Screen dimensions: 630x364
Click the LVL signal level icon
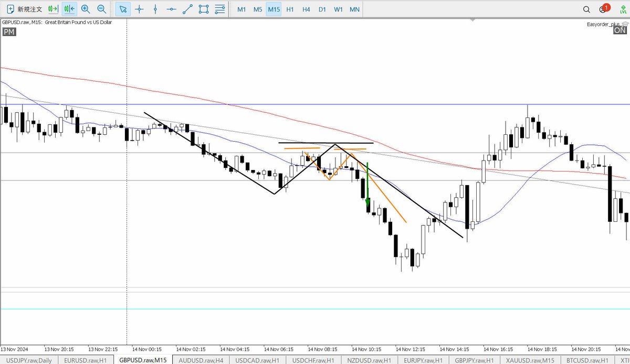click(x=623, y=9)
